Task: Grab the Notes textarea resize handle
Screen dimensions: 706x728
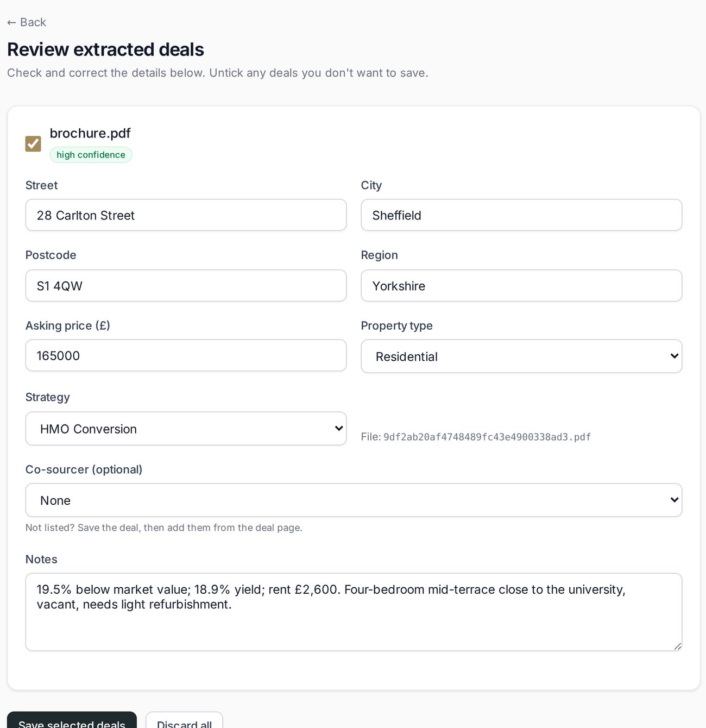Action: [677, 647]
